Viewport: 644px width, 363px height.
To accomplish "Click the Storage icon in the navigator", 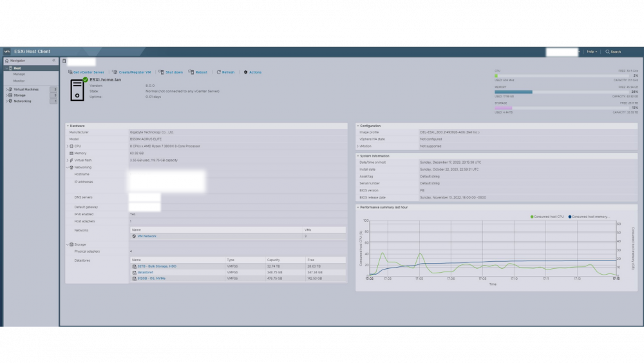I will point(11,95).
